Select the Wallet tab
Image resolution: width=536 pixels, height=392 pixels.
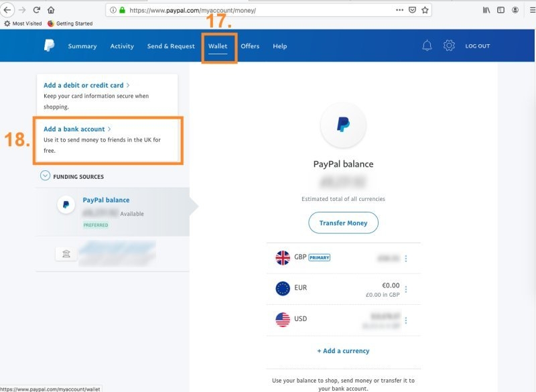point(218,46)
